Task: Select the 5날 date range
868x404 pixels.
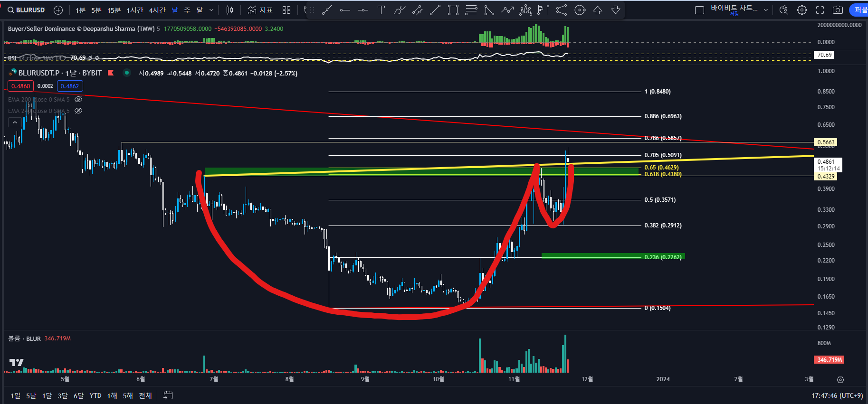Action: pyautogui.click(x=31, y=395)
